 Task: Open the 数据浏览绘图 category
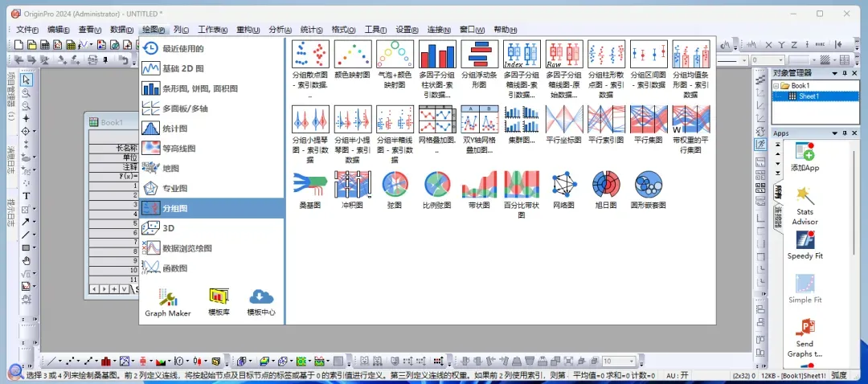pos(212,248)
